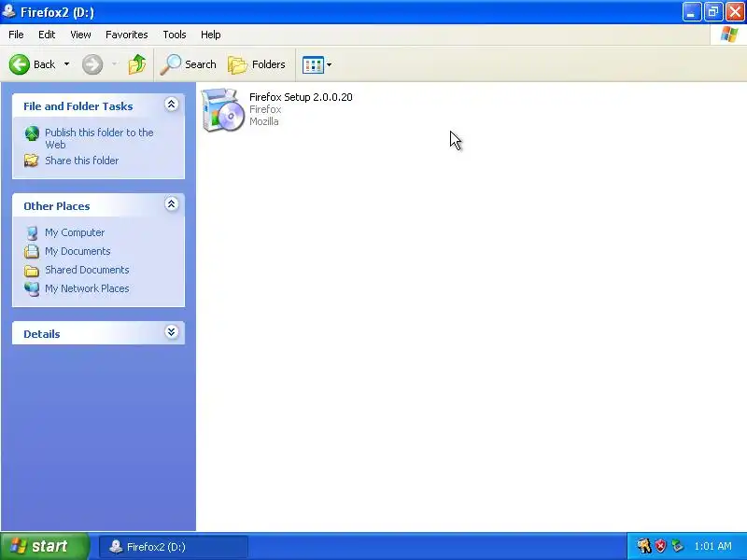Click the 'File and Folder Tasks' header text
747x560 pixels.
pyautogui.click(x=78, y=106)
